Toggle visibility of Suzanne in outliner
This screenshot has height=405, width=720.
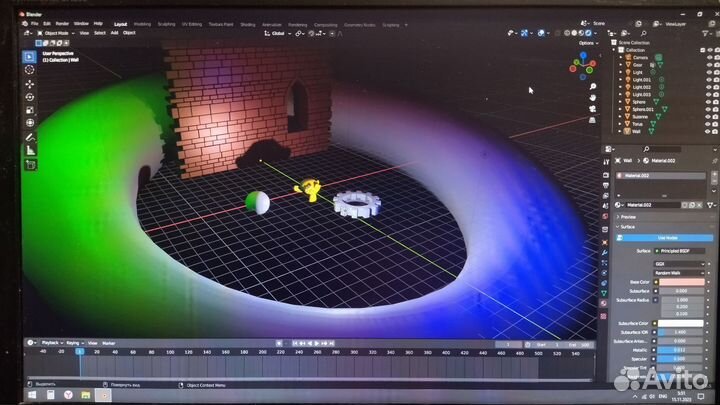coord(708,116)
